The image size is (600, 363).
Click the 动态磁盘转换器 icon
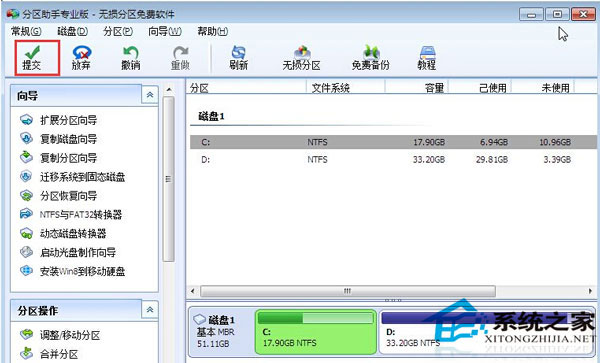pyautogui.click(x=26, y=233)
